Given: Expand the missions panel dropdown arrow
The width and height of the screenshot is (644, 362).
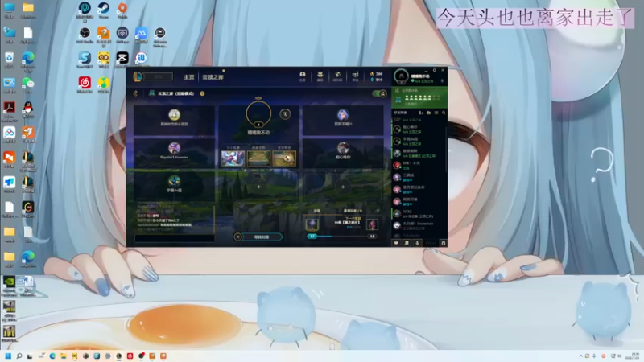Looking at the screenshot, I should (x=378, y=211).
